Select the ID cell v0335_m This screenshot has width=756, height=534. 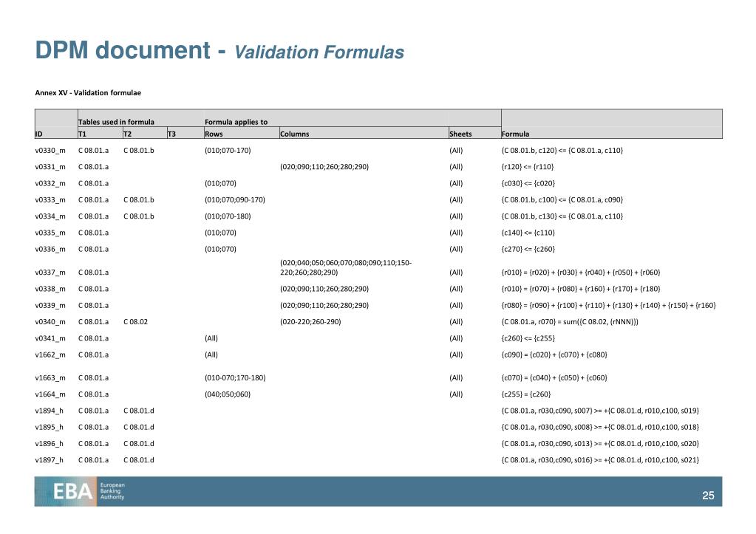50,233
